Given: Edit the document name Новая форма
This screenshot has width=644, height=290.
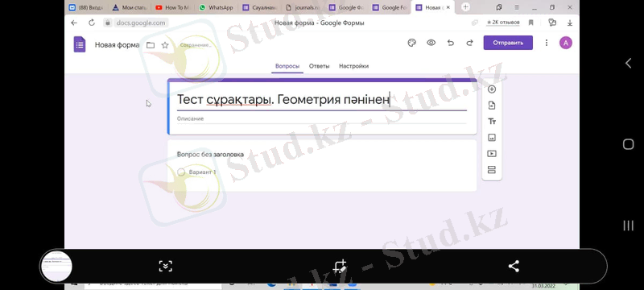Looking at the screenshot, I should coord(117,45).
